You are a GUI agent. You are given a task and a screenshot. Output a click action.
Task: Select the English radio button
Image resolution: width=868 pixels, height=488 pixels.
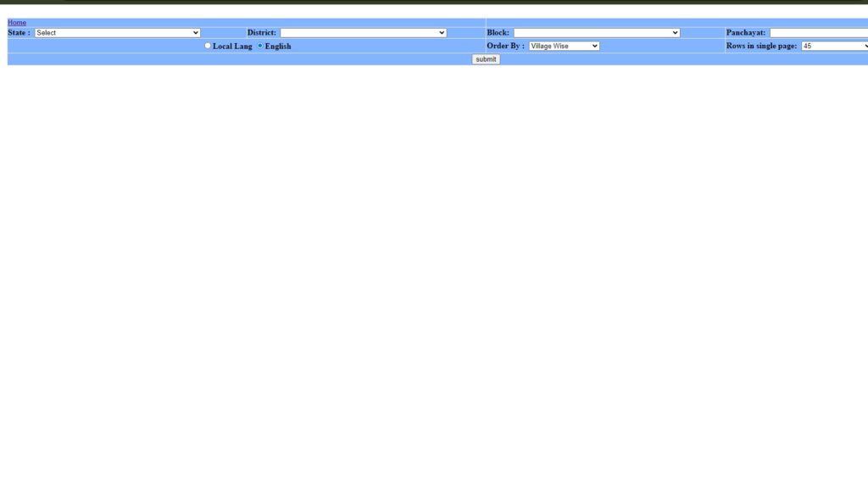[260, 46]
